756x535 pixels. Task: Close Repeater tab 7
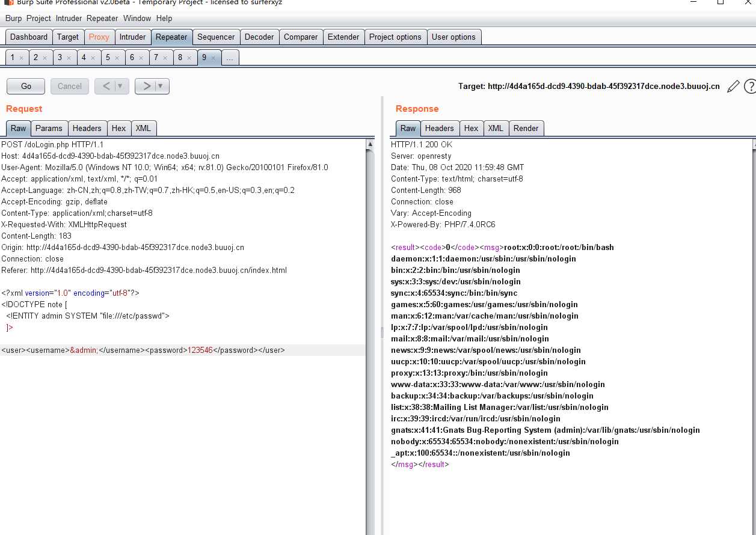pyautogui.click(x=165, y=58)
